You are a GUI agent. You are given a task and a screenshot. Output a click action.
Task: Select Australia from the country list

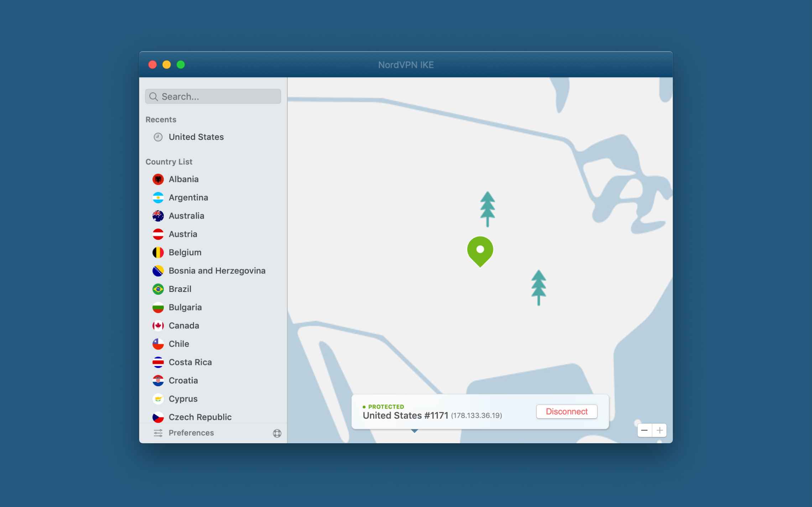tap(186, 215)
